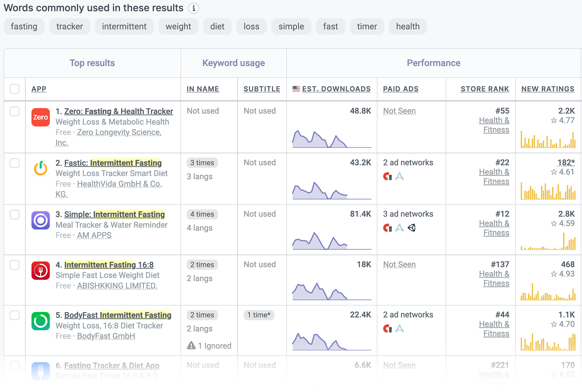Screen dimensions: 582x392
Task: Select the 'intermittent' keyword chip
Action: pos(124,27)
